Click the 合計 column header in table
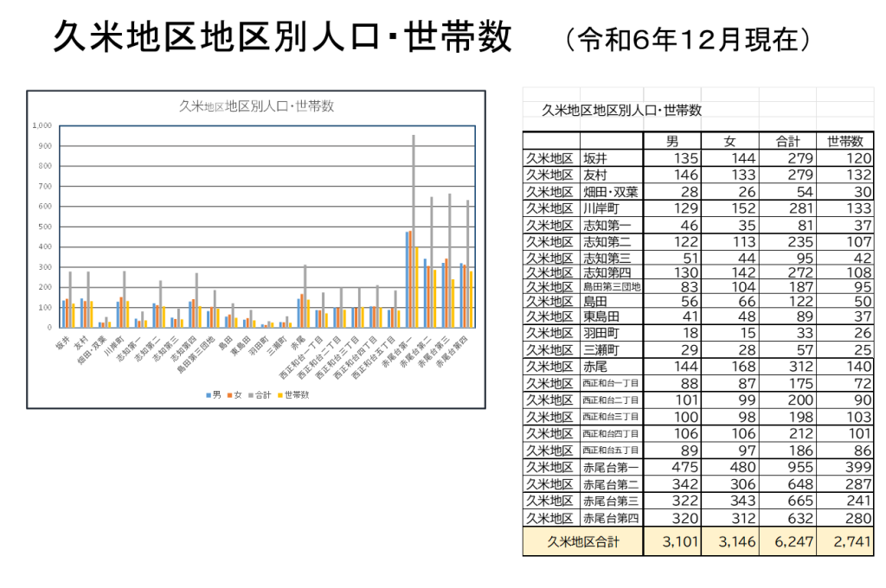886x588 pixels. point(786,141)
